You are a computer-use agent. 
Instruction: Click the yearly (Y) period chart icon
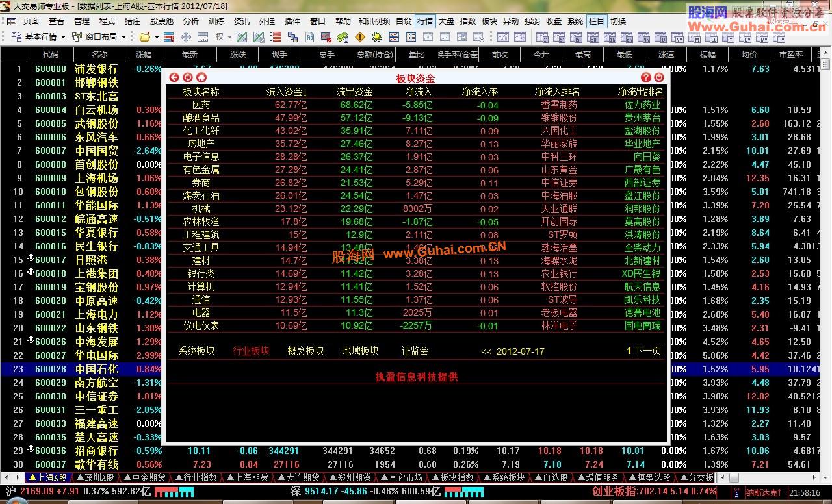point(728,37)
